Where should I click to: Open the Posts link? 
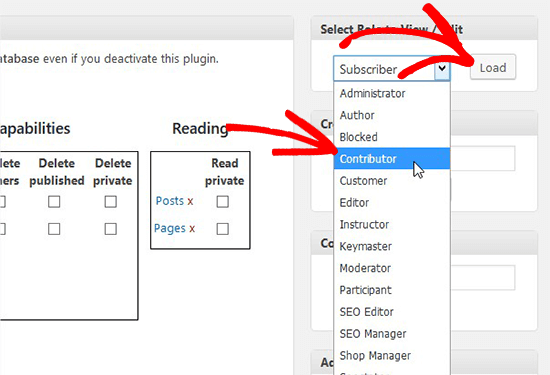(x=170, y=201)
